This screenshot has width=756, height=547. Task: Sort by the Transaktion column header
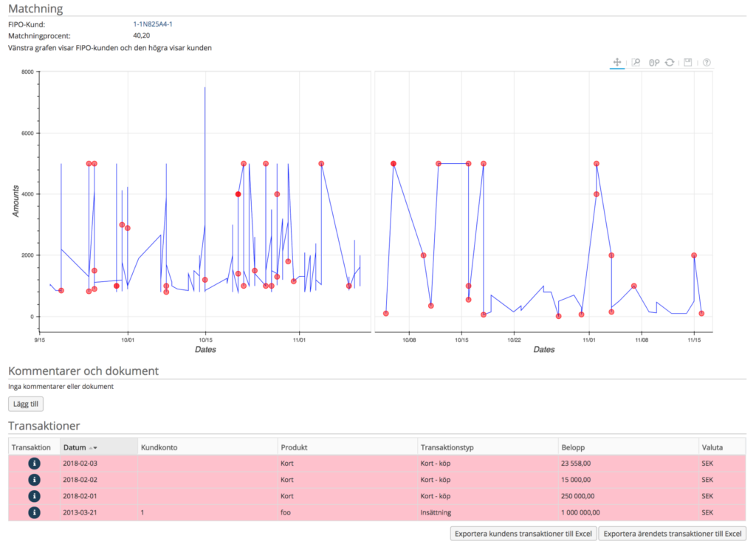point(34,447)
